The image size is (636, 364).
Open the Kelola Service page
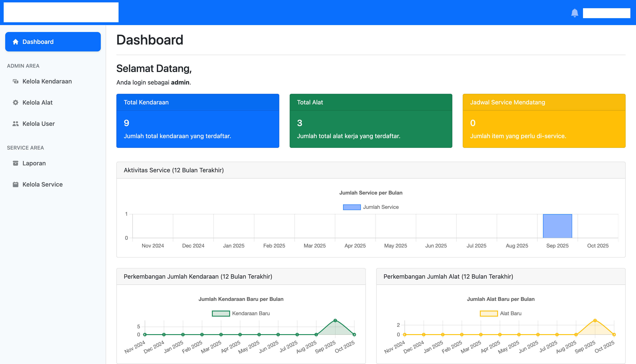click(43, 185)
